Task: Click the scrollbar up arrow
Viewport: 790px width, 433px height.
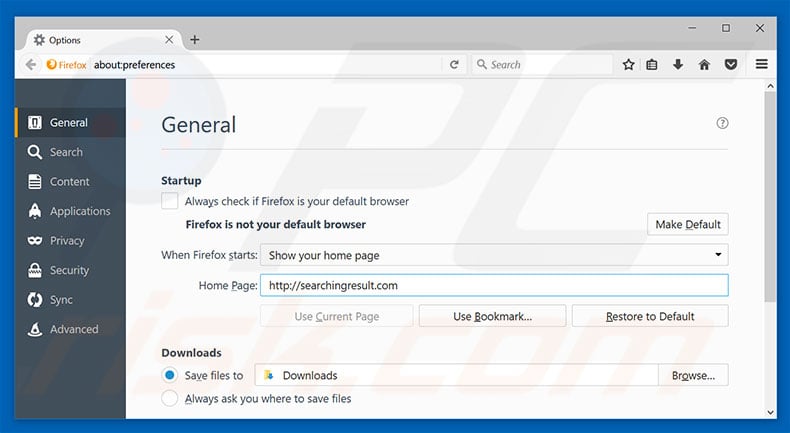Action: click(770, 86)
